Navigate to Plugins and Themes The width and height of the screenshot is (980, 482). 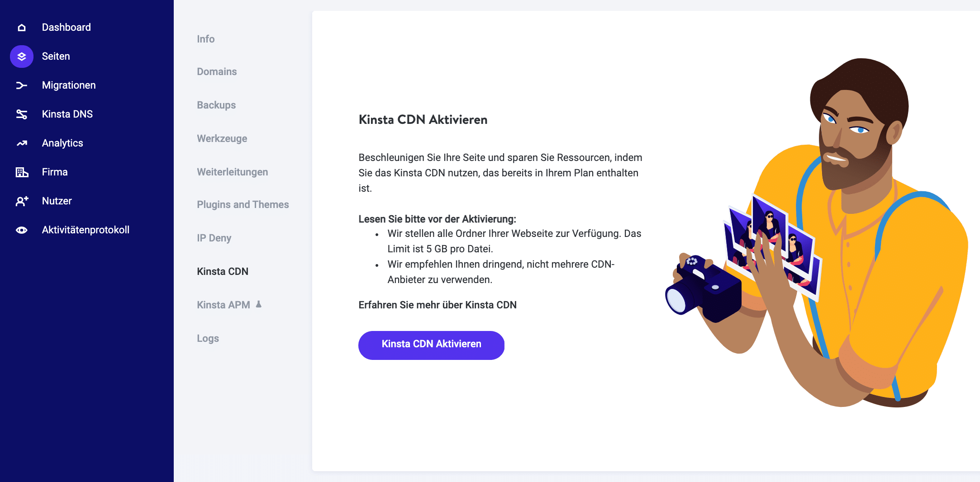[243, 204]
